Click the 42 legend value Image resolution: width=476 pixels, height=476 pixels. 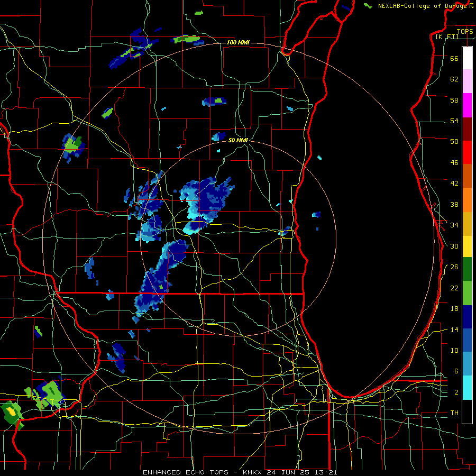454,183
